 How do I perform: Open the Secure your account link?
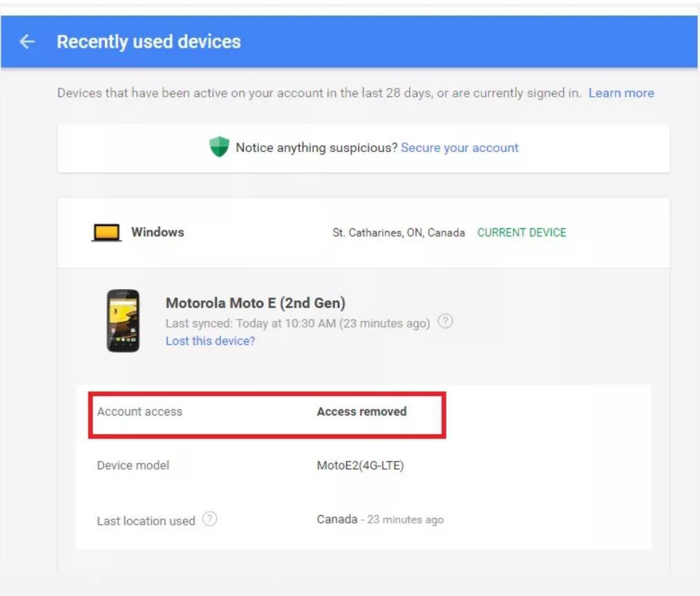point(460,147)
